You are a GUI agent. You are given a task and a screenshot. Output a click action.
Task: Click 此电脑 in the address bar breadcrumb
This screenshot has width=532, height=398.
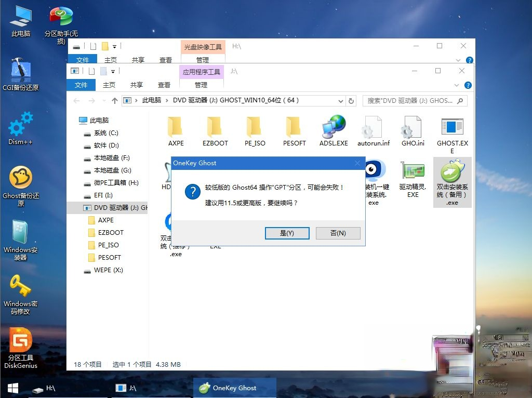[152, 100]
